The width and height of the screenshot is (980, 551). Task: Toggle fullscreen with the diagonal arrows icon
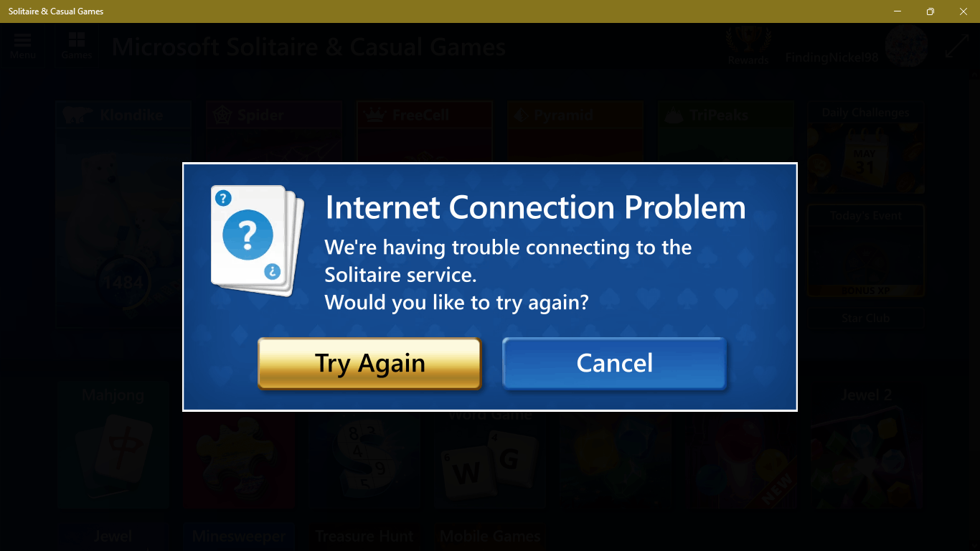pos(957,47)
